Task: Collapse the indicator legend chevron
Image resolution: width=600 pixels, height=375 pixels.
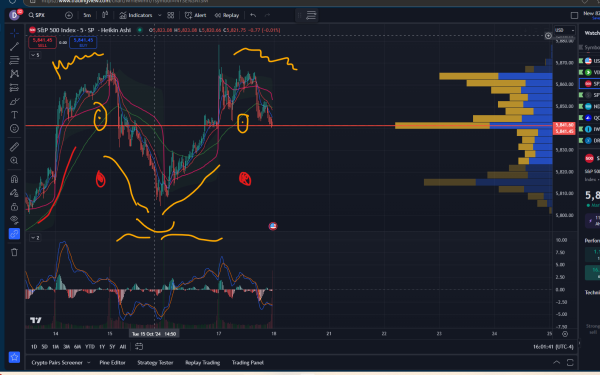Action: click(x=35, y=55)
